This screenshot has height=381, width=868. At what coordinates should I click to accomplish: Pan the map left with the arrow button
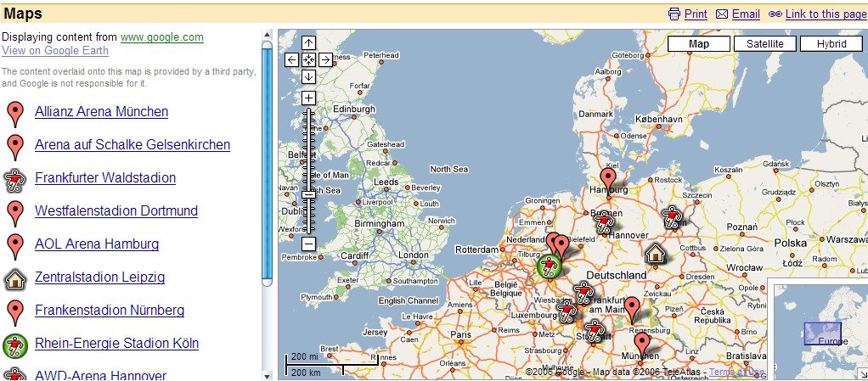tap(291, 59)
